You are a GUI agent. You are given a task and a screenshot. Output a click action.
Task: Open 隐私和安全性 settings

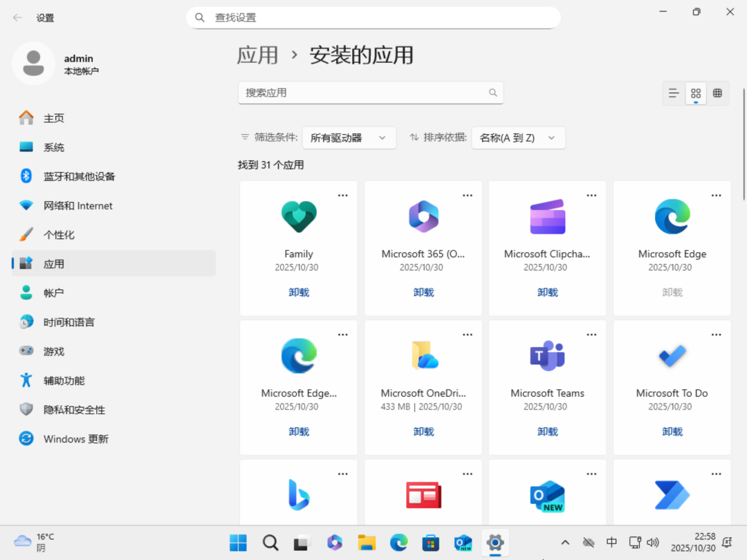click(x=114, y=409)
